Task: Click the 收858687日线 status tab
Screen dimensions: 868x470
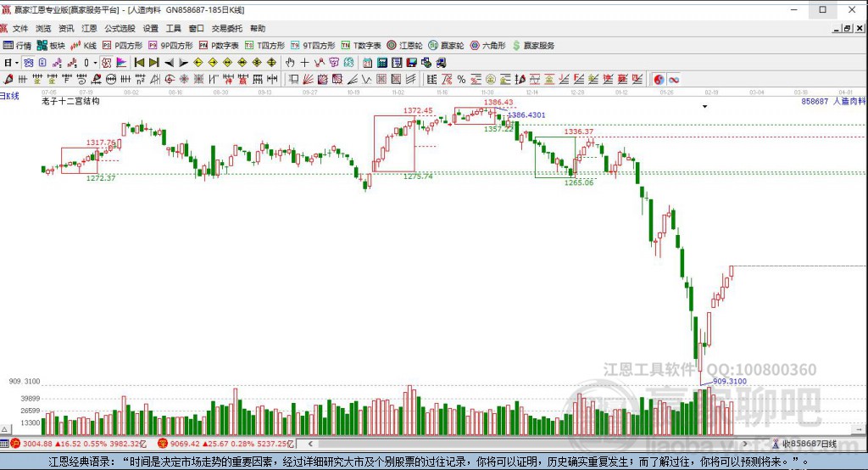Action: coord(804,444)
